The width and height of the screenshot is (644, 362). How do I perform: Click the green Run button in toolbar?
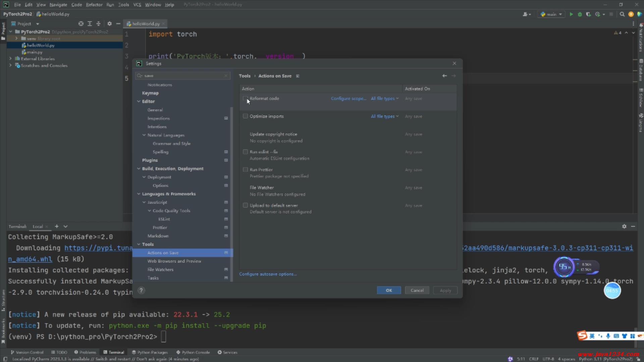571,14
